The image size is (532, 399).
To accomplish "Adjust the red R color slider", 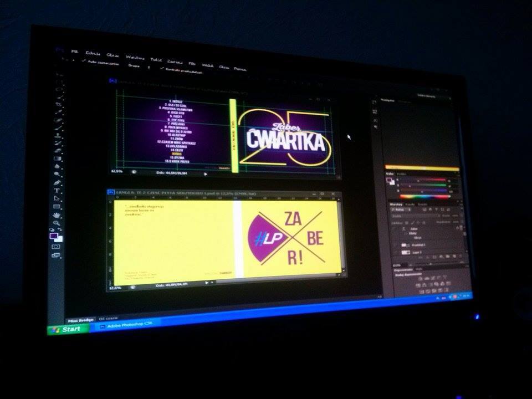I will tap(423, 180).
